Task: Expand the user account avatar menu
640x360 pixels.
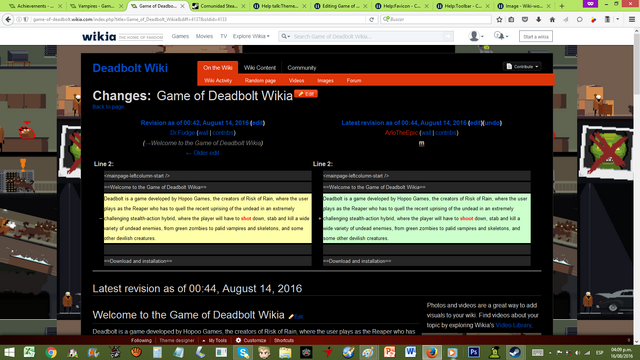Action: point(476,36)
